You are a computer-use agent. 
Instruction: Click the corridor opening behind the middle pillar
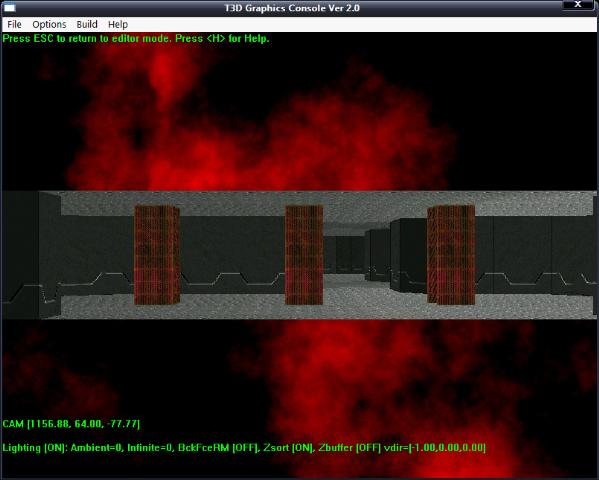click(x=344, y=254)
